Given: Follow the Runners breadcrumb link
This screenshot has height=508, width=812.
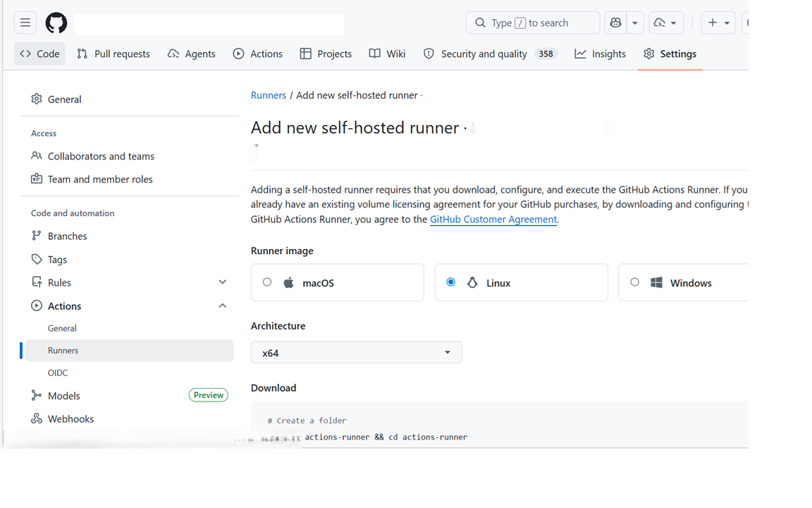Looking at the screenshot, I should pyautogui.click(x=269, y=95).
